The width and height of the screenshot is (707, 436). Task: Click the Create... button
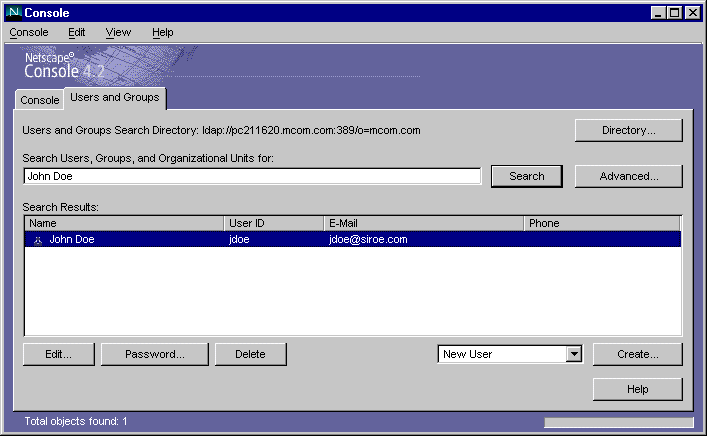638,354
